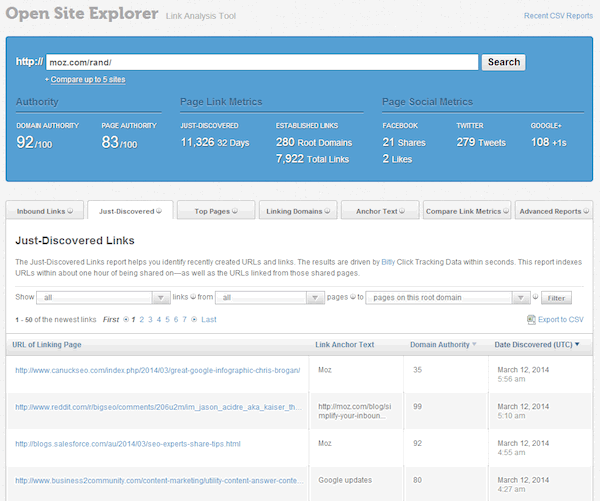Click the help icon next to 'pages' label
The width and height of the screenshot is (600, 501).
click(x=352, y=296)
